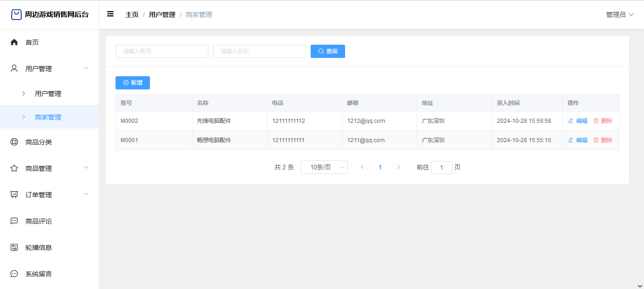
Task: Open 轮播信息 carousel page
Action: pyautogui.click(x=39, y=248)
